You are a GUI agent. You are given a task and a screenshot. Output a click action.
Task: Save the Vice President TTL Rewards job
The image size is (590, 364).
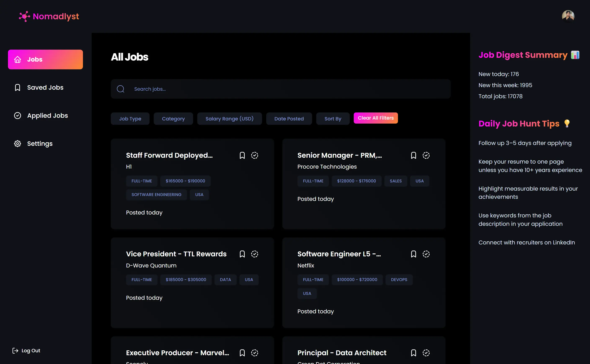[242, 254]
